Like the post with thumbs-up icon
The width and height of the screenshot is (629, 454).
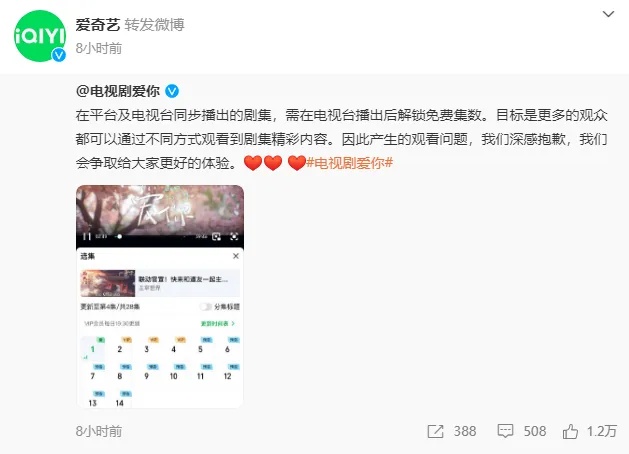(570, 432)
